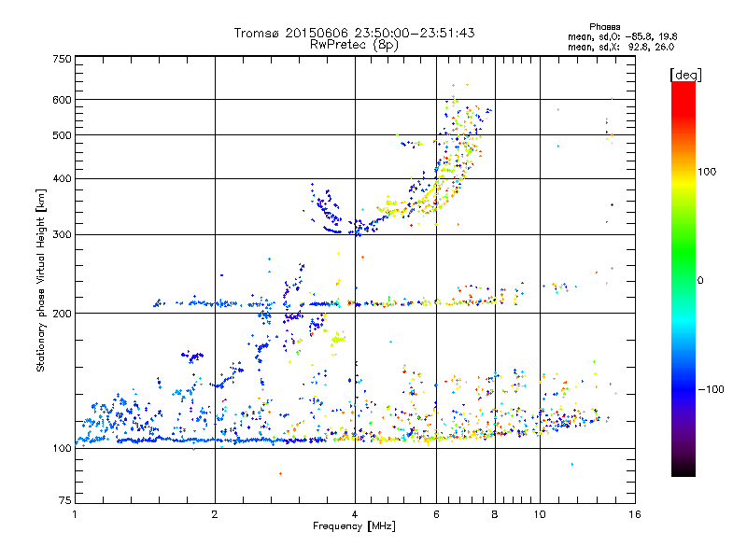The width and height of the screenshot is (747, 560).
Task: Click the '1' frequency axis label
Action: pyautogui.click(x=75, y=514)
